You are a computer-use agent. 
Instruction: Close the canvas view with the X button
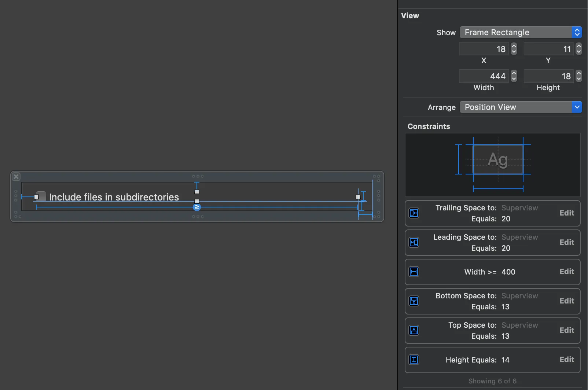(x=16, y=177)
